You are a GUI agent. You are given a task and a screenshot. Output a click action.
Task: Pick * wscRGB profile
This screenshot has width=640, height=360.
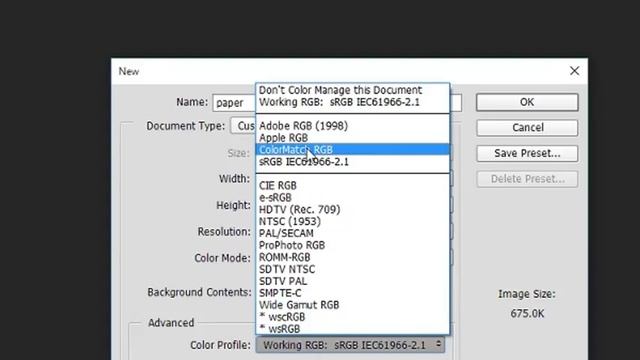click(353, 317)
